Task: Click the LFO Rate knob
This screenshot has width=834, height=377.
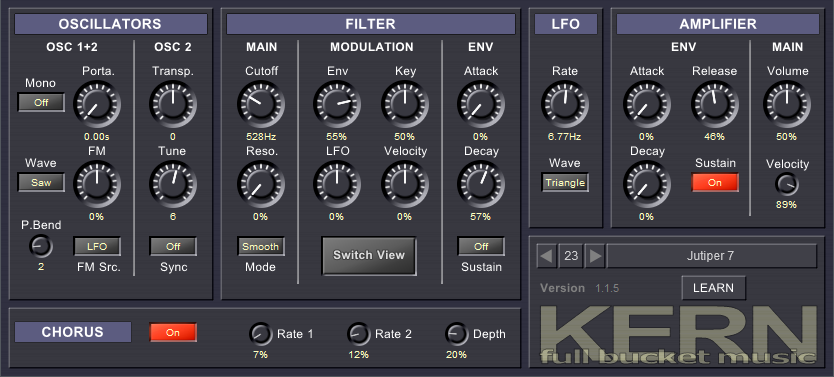Action: 565,104
